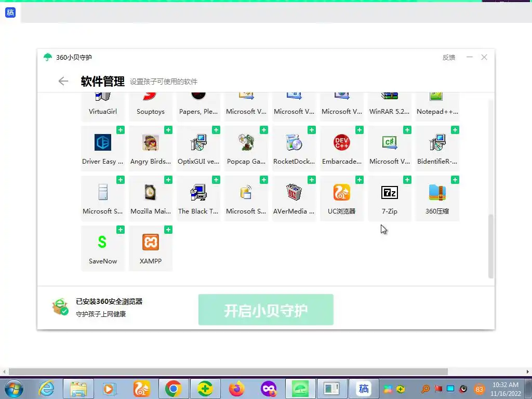Click the software list vertical scrollbar thumb

coord(490,246)
